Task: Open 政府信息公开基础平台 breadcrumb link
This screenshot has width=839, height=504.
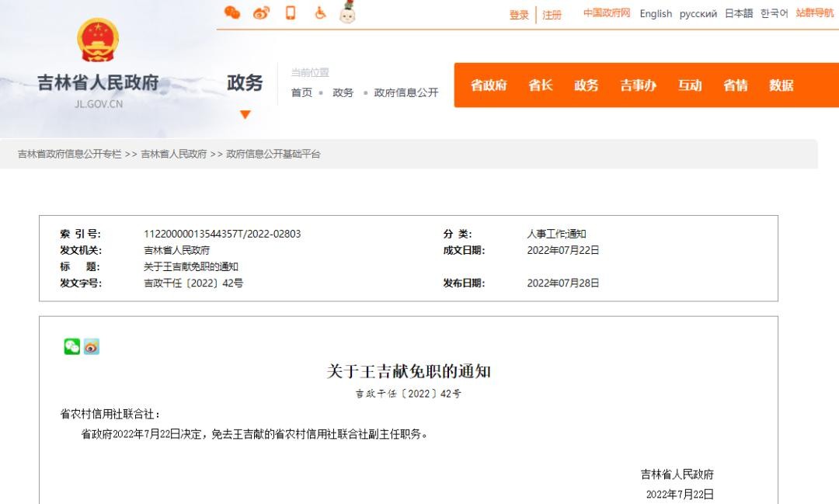Action: (x=273, y=154)
